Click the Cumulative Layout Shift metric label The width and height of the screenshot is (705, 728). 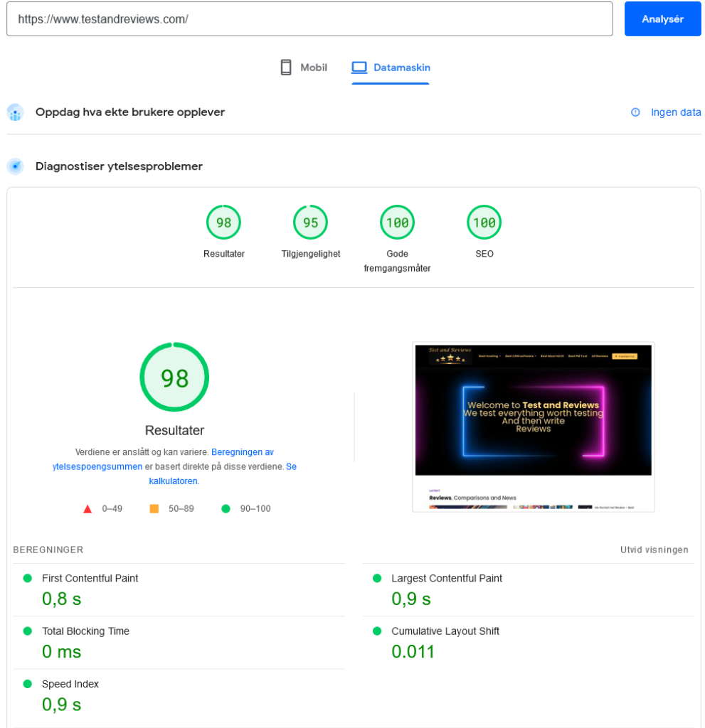coord(445,631)
